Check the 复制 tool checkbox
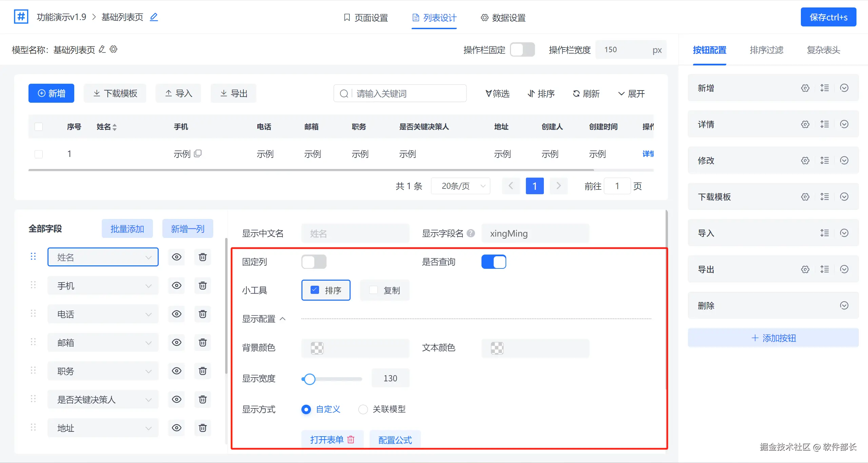Image resolution: width=868 pixels, height=463 pixels. click(373, 290)
